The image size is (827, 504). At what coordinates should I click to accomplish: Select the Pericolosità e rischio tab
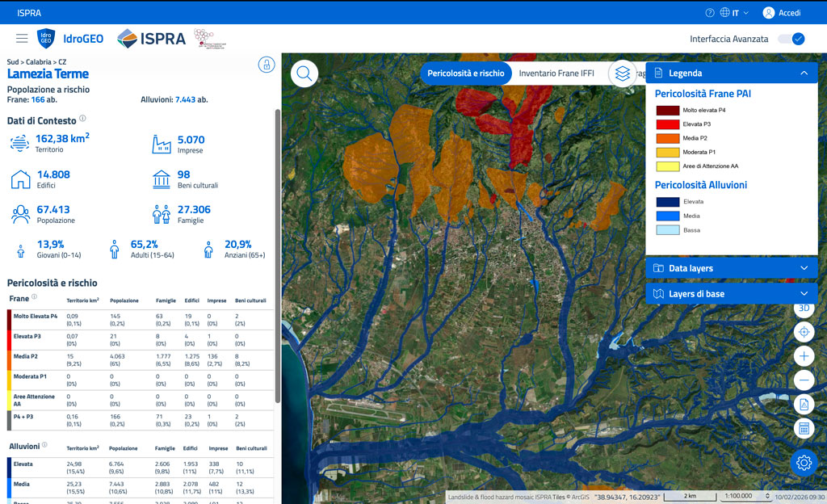click(x=466, y=73)
